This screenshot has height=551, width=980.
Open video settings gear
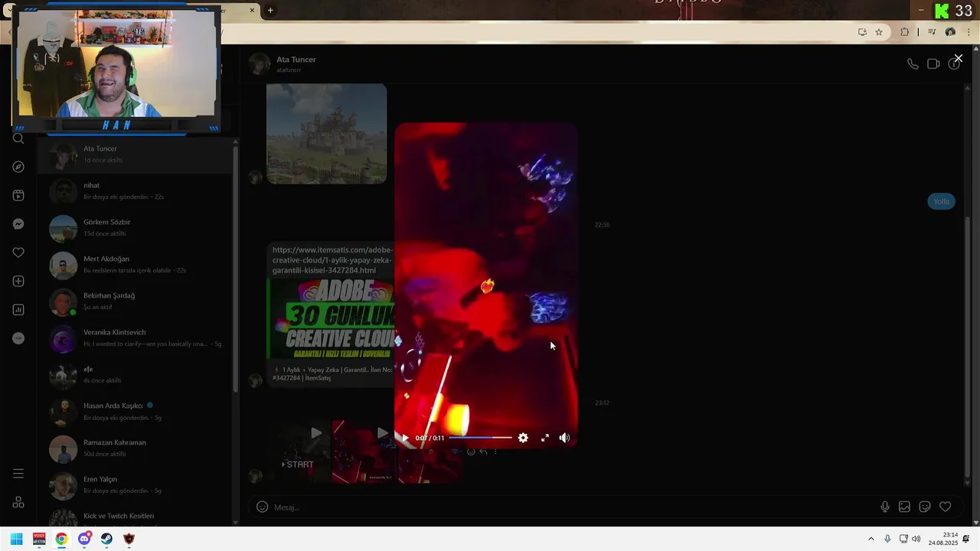pos(523,438)
